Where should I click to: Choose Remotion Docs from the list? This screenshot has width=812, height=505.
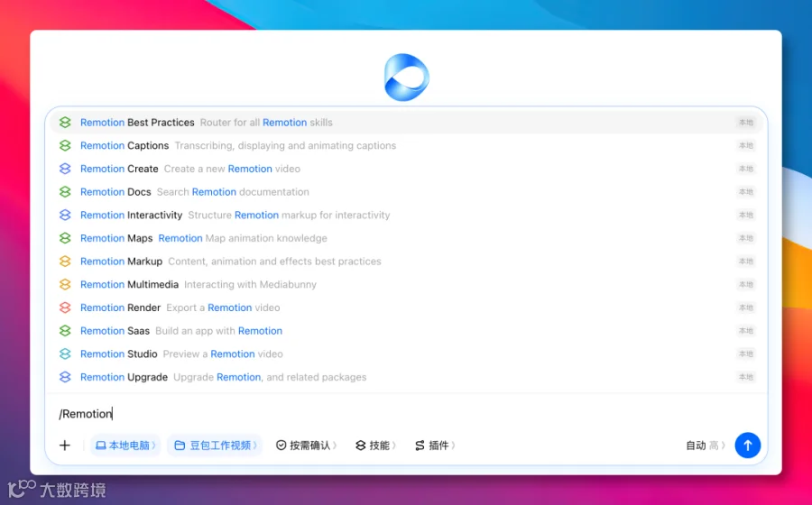tap(406, 192)
